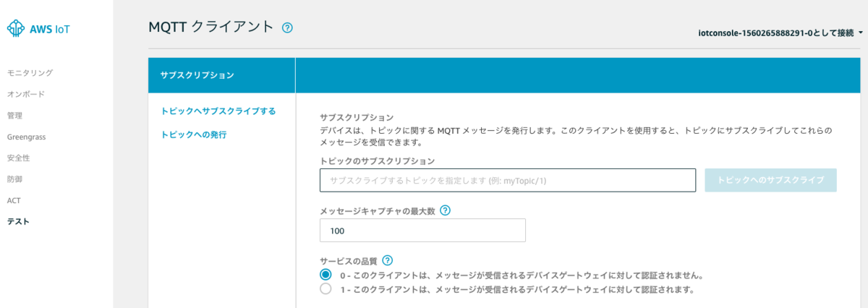Select QoS 0 radio option
Screen dimensions: 868x308
325,275
